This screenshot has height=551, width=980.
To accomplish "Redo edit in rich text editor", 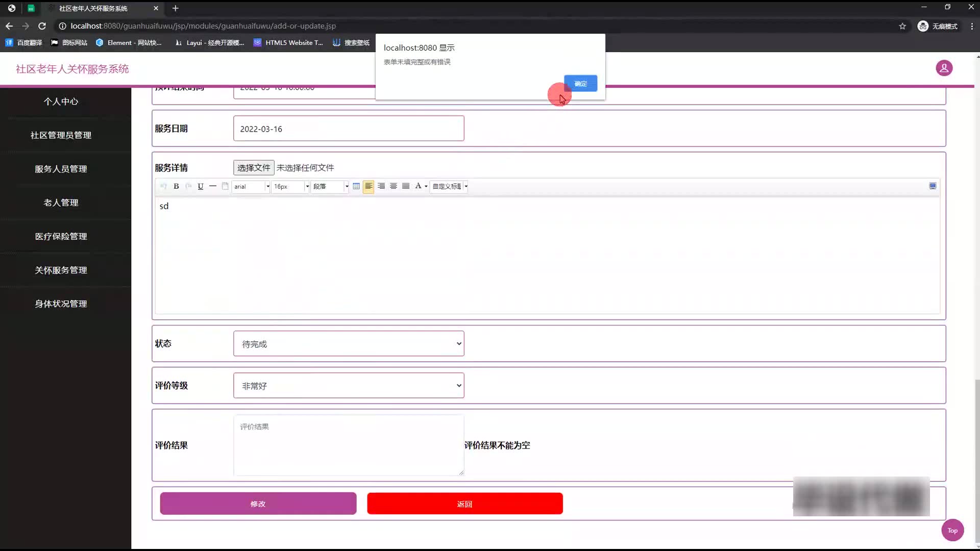I will (x=188, y=186).
